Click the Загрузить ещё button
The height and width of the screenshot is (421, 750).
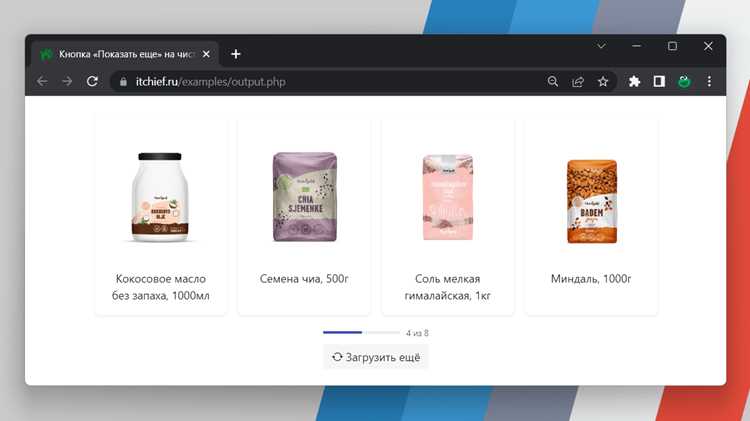pos(376,357)
